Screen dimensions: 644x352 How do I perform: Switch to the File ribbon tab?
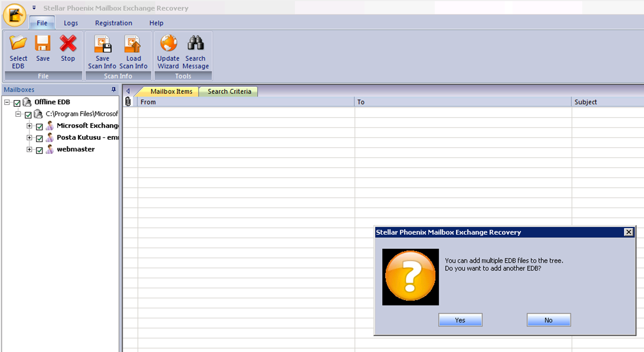(42, 23)
